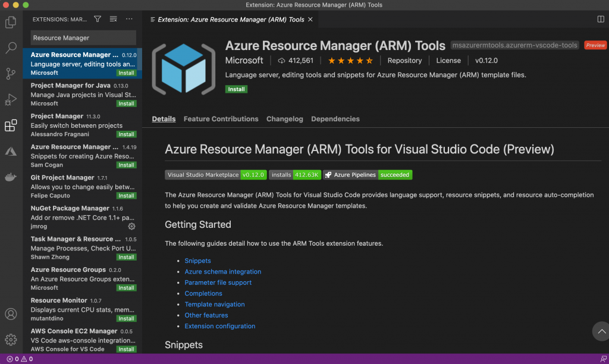Open the Run and Debug view

coord(11,99)
